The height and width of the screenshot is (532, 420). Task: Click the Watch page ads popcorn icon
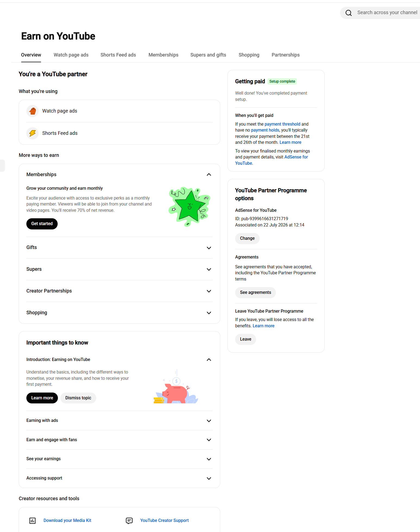click(33, 111)
